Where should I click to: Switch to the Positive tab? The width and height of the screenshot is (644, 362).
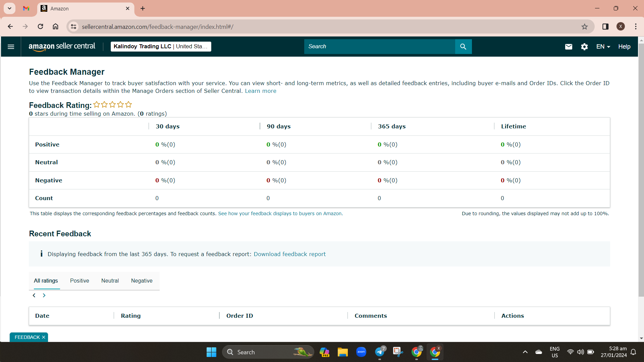click(79, 281)
